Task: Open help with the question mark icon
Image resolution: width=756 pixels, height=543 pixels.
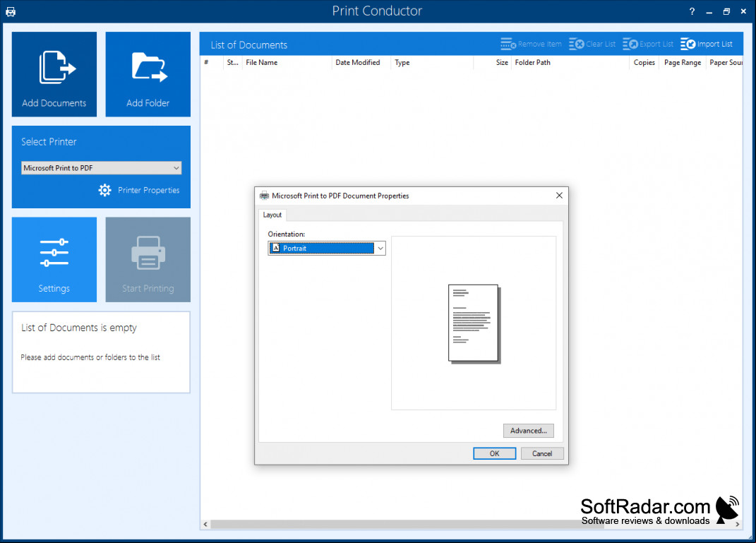Action: (692, 11)
